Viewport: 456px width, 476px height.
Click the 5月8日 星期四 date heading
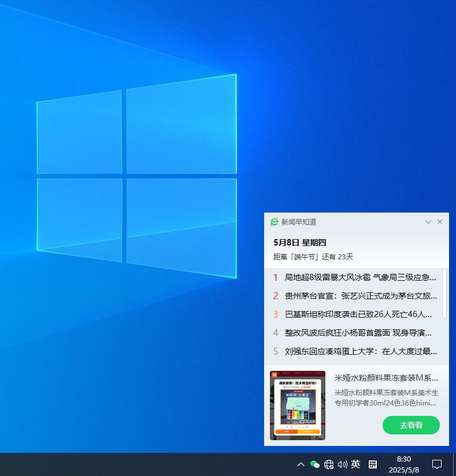[x=299, y=243]
